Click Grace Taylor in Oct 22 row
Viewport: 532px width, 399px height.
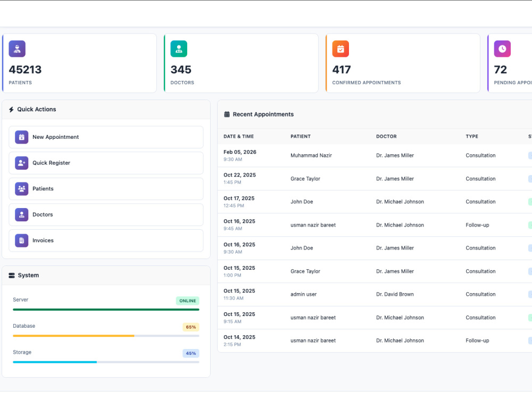[x=305, y=179]
